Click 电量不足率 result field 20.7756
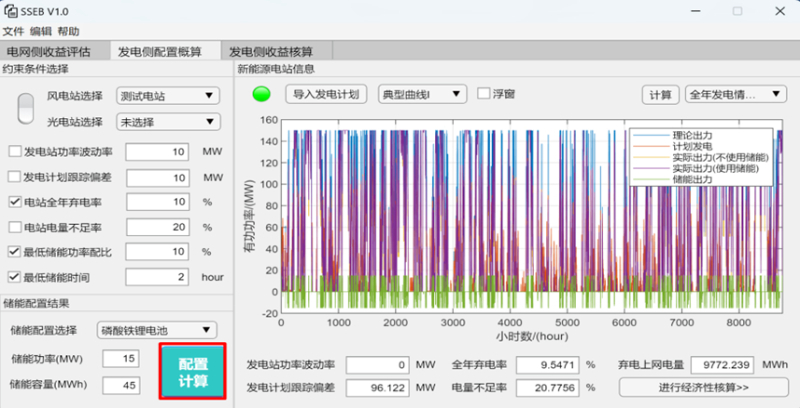This screenshot has height=408, width=800. pyautogui.click(x=548, y=388)
